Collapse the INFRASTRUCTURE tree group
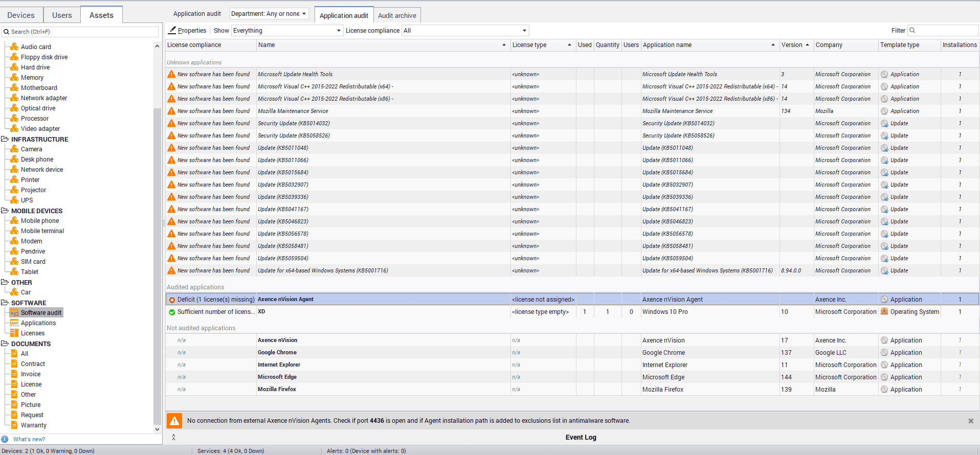 pos(5,139)
